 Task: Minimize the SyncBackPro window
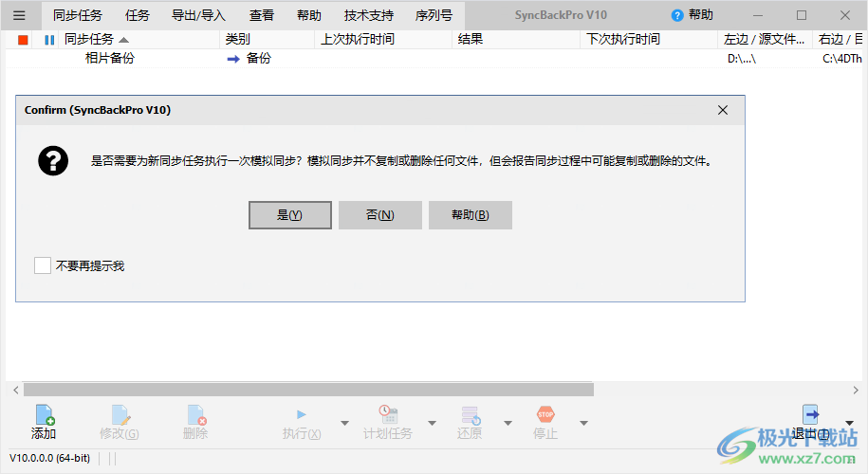click(x=758, y=15)
